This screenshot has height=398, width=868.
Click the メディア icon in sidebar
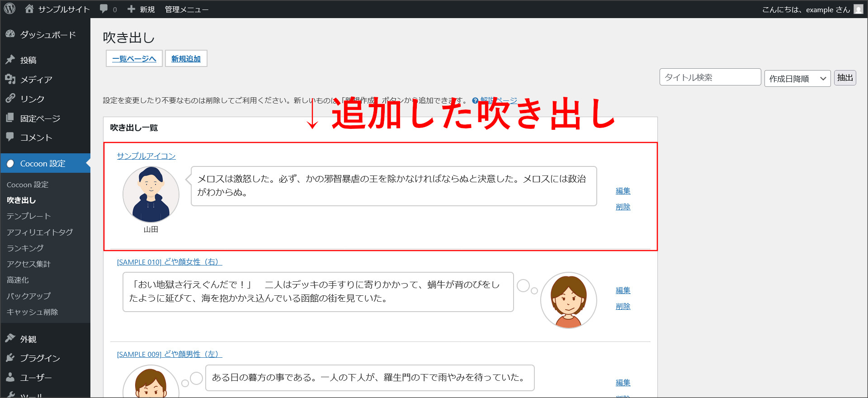[10, 79]
